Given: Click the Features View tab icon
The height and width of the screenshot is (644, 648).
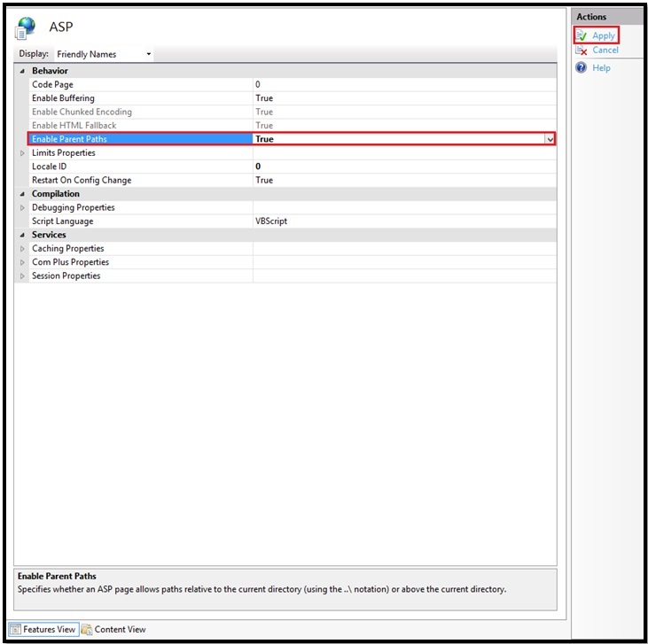Looking at the screenshot, I should (15, 630).
